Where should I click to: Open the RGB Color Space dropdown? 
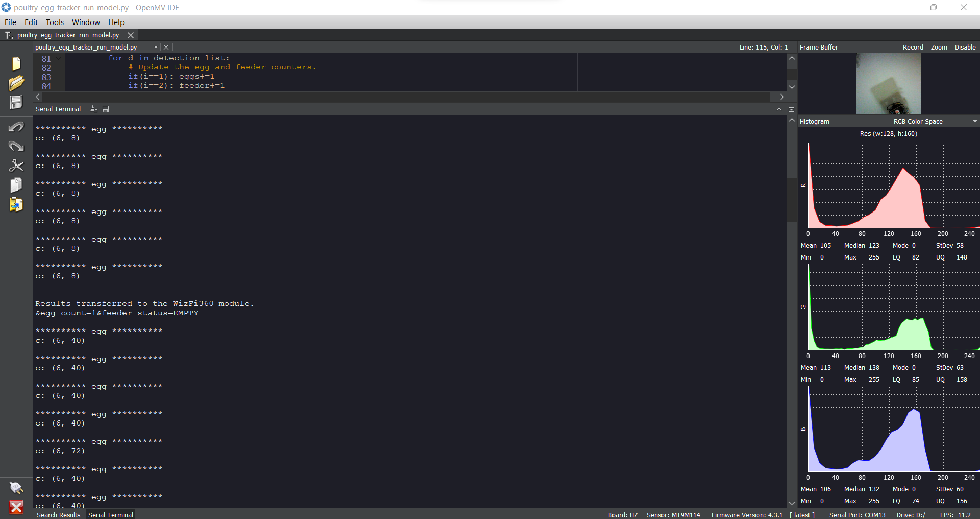click(934, 121)
